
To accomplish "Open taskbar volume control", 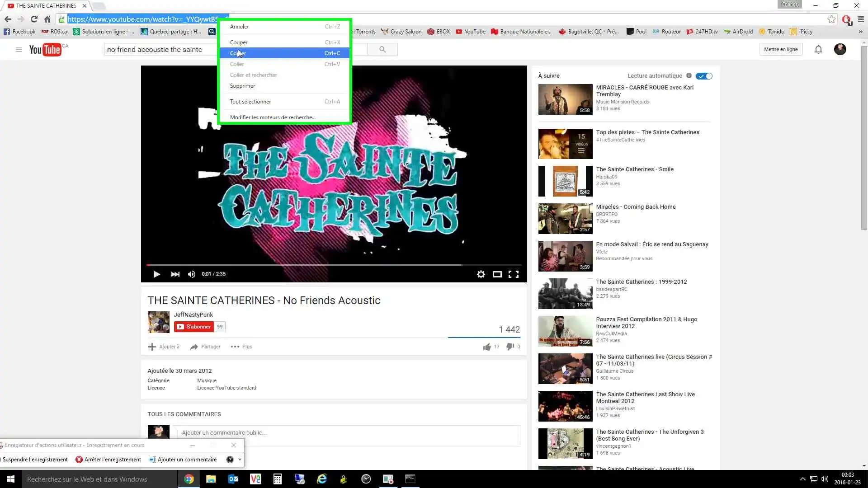I will pyautogui.click(x=824, y=479).
